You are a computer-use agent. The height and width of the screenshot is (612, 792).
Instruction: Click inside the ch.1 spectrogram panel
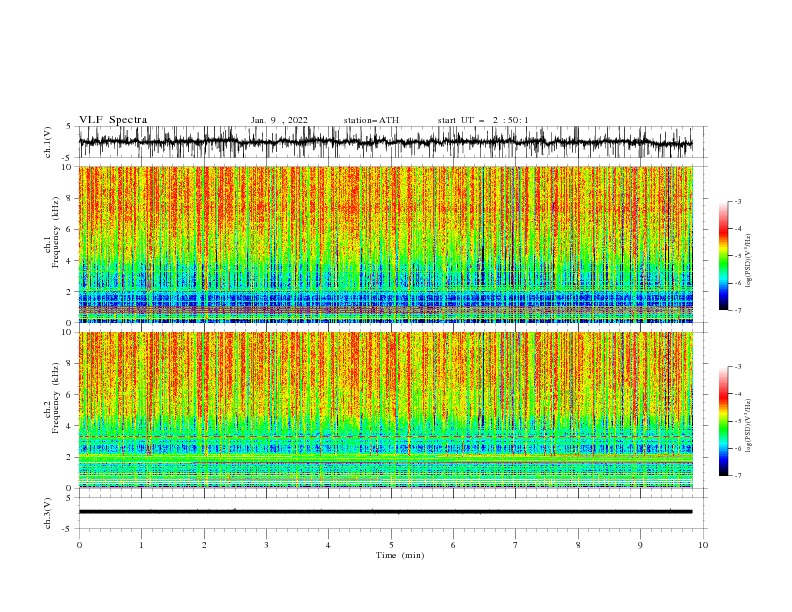click(x=385, y=244)
